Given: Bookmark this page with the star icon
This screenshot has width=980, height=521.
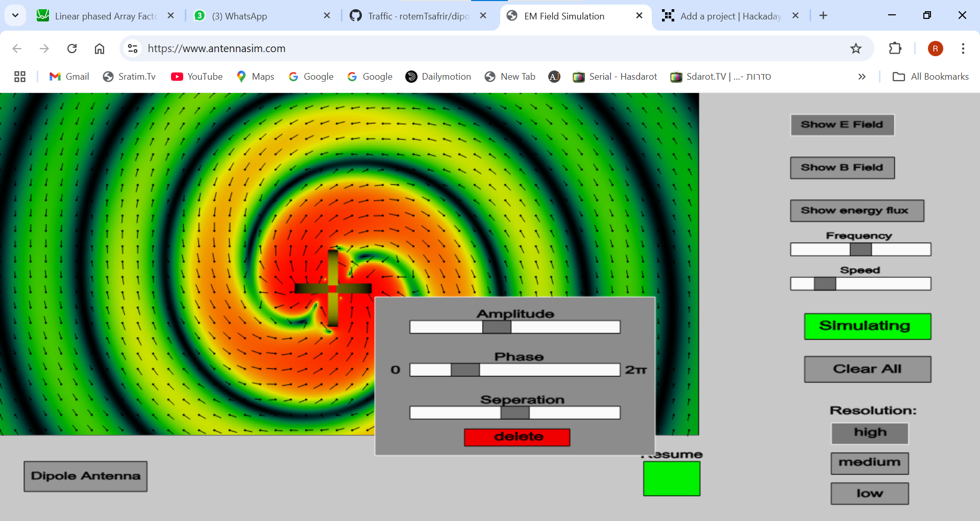Looking at the screenshot, I should coord(856,49).
